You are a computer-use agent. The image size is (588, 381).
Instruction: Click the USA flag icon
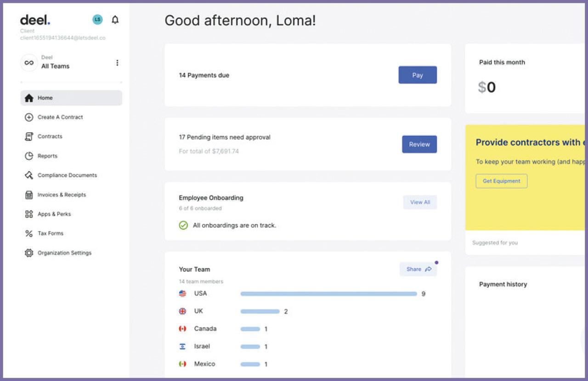click(182, 294)
